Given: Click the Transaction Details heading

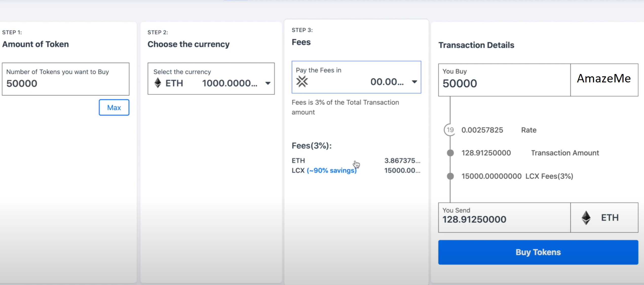Looking at the screenshot, I should [x=476, y=45].
